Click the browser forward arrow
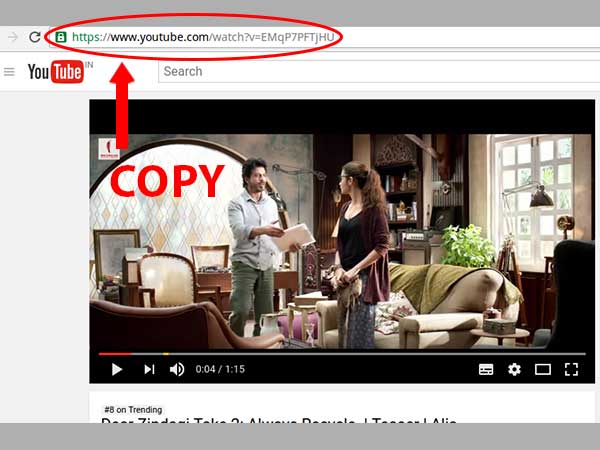The height and width of the screenshot is (450, 600). tap(12, 37)
